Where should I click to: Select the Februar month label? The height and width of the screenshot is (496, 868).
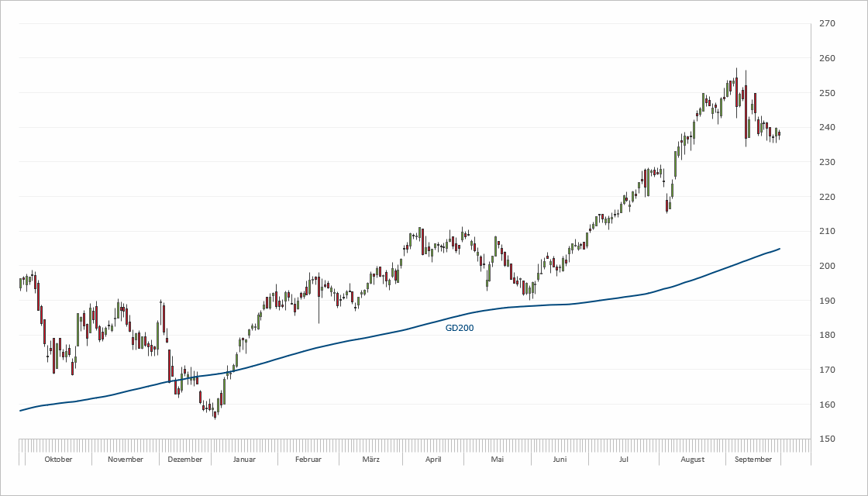coord(308,459)
